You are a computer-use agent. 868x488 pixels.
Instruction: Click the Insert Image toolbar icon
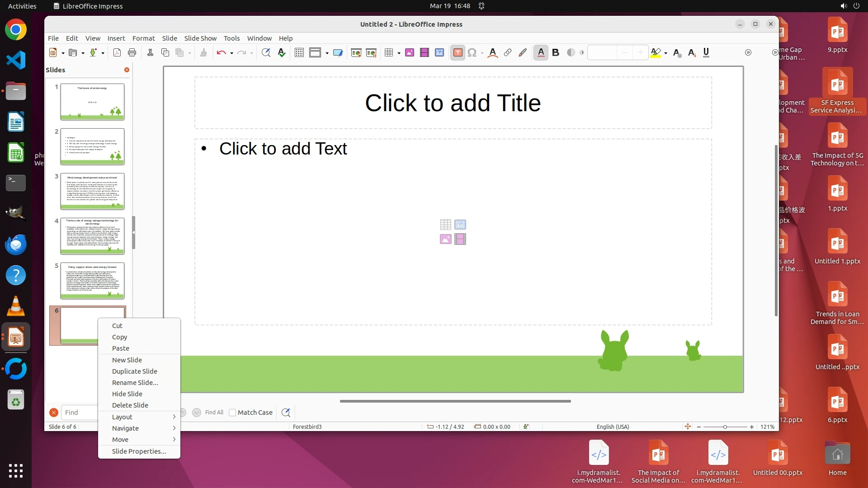click(x=410, y=53)
